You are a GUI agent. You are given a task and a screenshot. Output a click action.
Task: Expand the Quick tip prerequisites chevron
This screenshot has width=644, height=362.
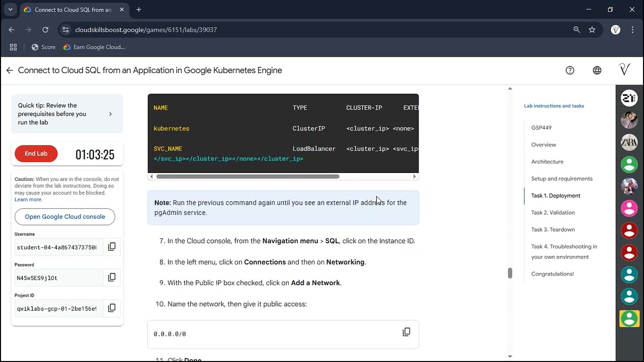[111, 114]
